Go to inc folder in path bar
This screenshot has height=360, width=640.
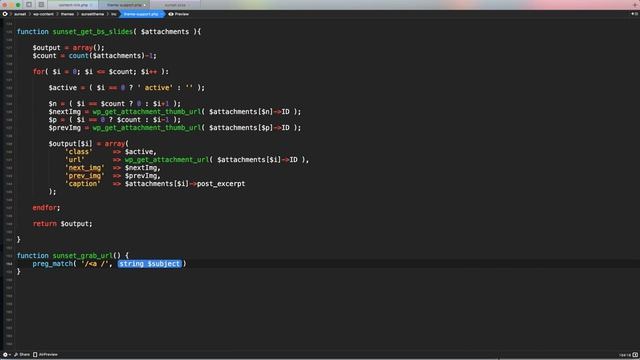114,14
